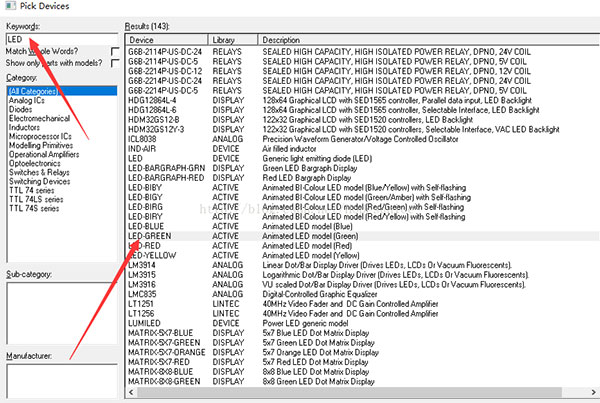Click the Keywords input field containing LED
The height and width of the screenshot is (403, 600).
coord(62,39)
